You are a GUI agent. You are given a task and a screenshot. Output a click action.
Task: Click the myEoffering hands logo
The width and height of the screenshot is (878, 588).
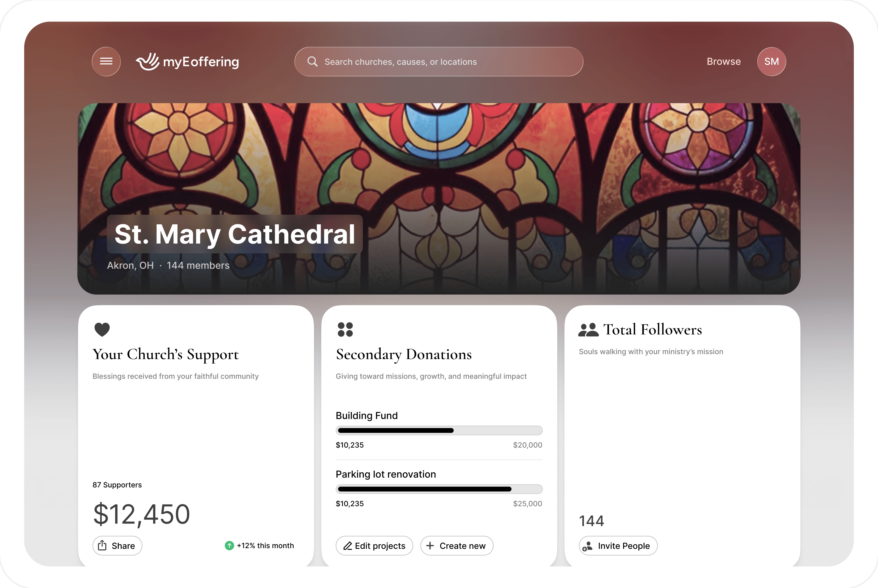tap(148, 62)
